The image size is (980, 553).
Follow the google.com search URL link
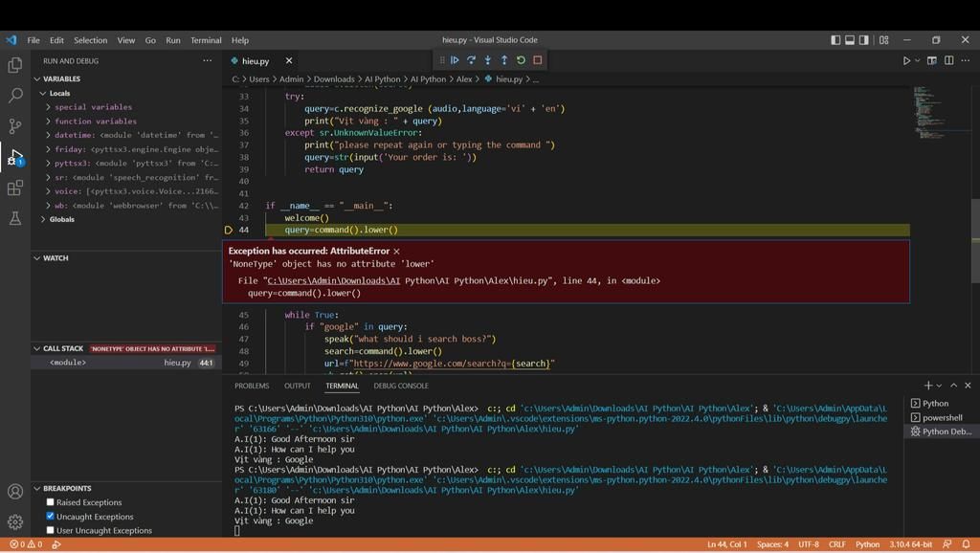click(452, 363)
